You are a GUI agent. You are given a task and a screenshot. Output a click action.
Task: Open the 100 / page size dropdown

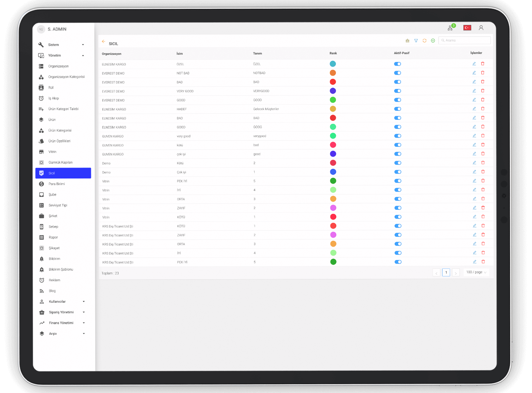[476, 272]
